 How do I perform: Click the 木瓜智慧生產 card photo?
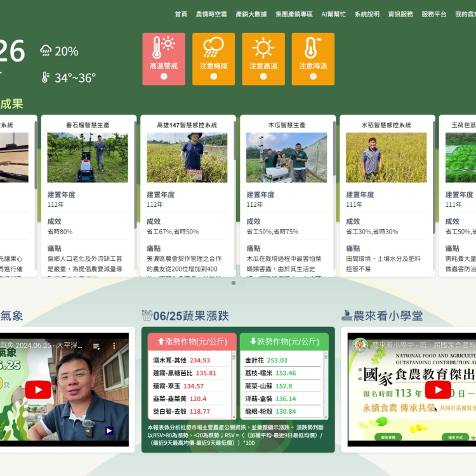point(287,157)
